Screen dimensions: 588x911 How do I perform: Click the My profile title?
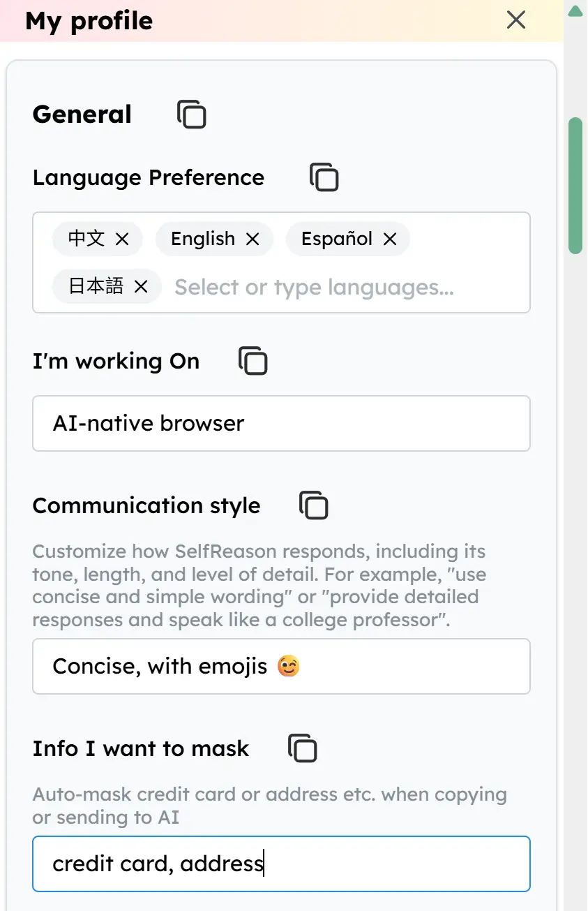click(x=89, y=21)
